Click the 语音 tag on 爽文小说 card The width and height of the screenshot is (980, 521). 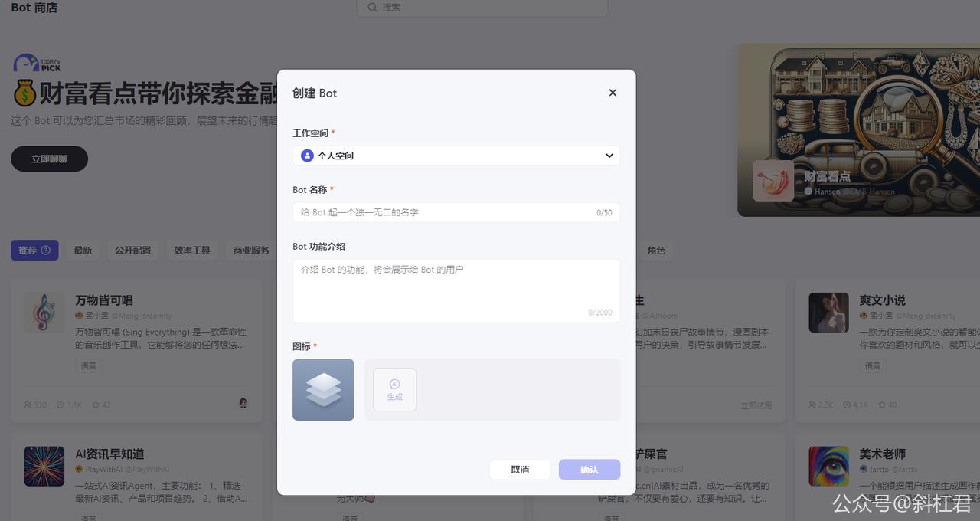pos(873,366)
